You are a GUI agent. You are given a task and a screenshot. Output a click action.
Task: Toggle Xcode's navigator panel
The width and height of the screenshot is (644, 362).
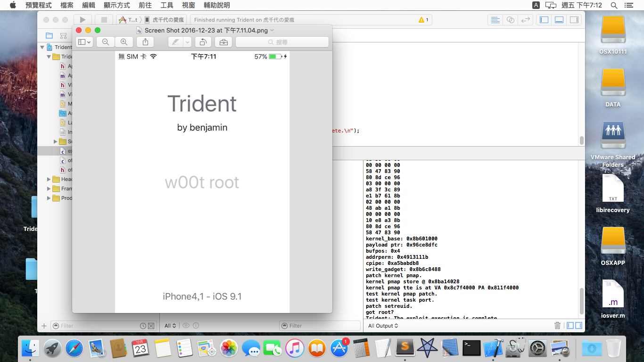pyautogui.click(x=544, y=20)
